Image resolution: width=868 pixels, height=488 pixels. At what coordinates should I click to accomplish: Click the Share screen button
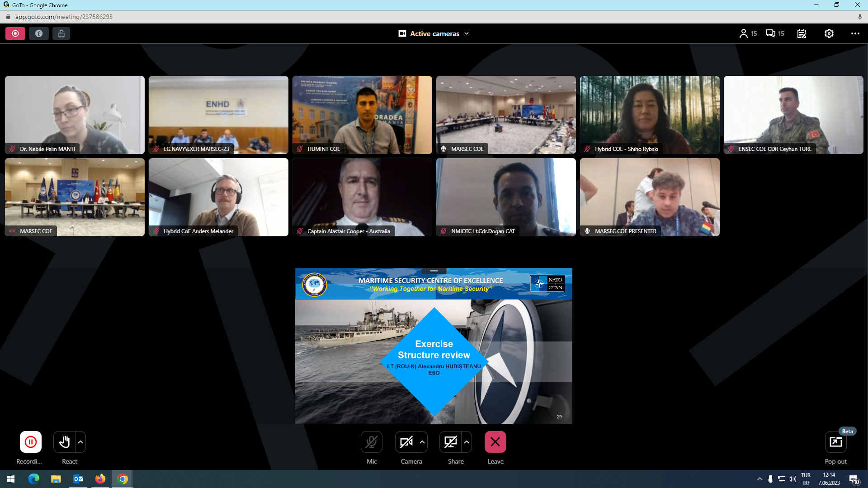(451, 442)
